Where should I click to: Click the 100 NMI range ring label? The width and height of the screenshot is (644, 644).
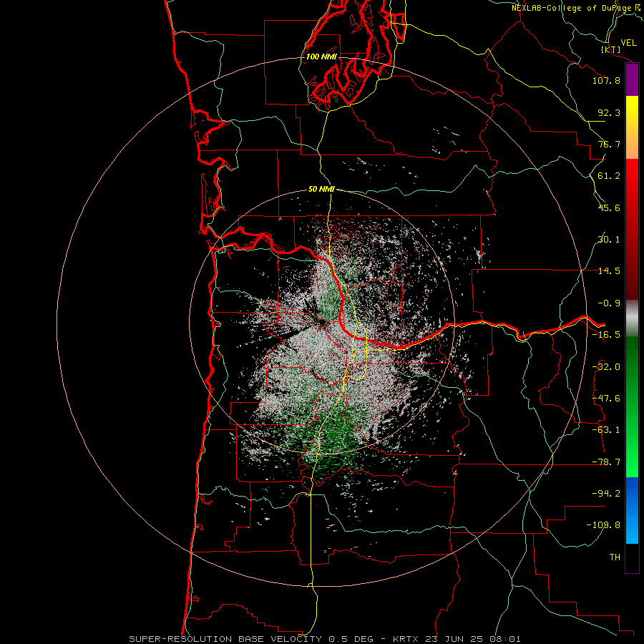point(321,57)
